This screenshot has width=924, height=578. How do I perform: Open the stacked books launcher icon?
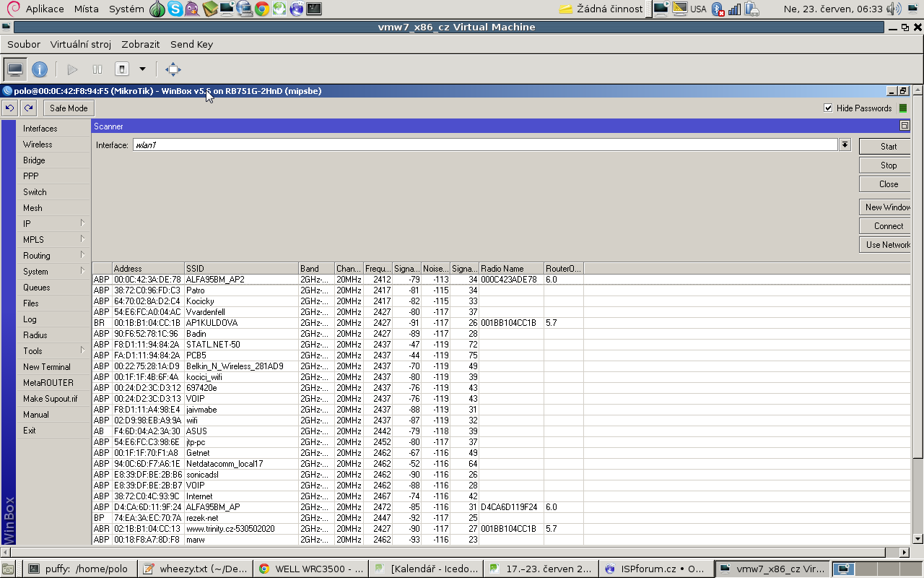coord(209,9)
